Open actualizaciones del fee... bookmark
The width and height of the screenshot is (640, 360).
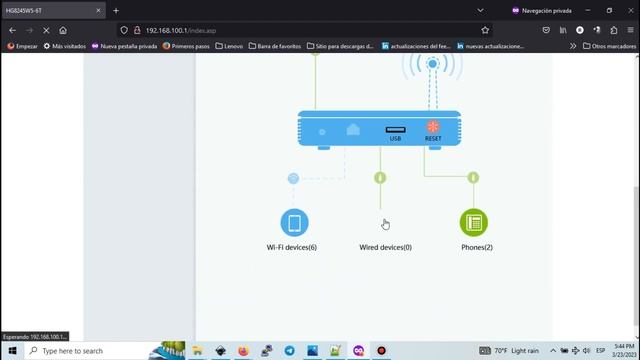click(x=416, y=46)
